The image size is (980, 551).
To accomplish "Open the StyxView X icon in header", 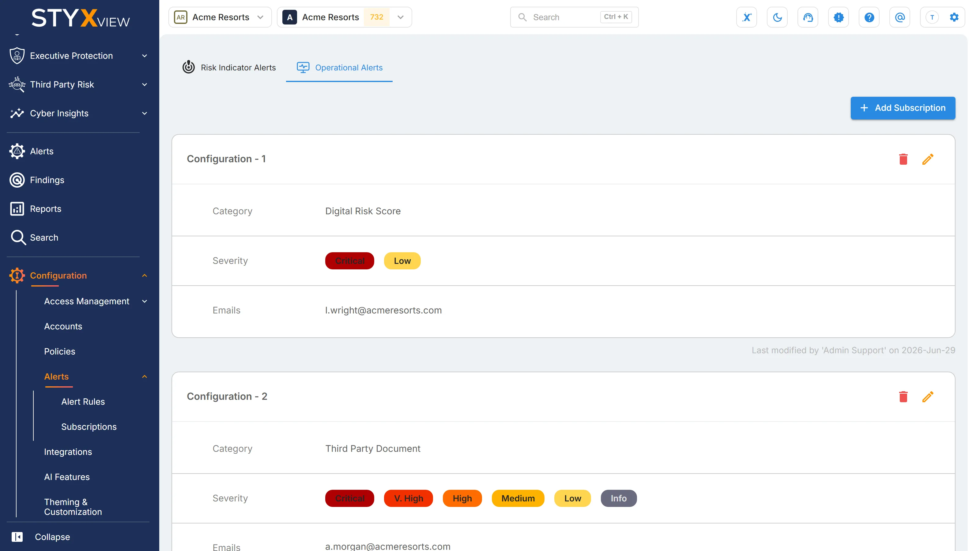I will (746, 17).
